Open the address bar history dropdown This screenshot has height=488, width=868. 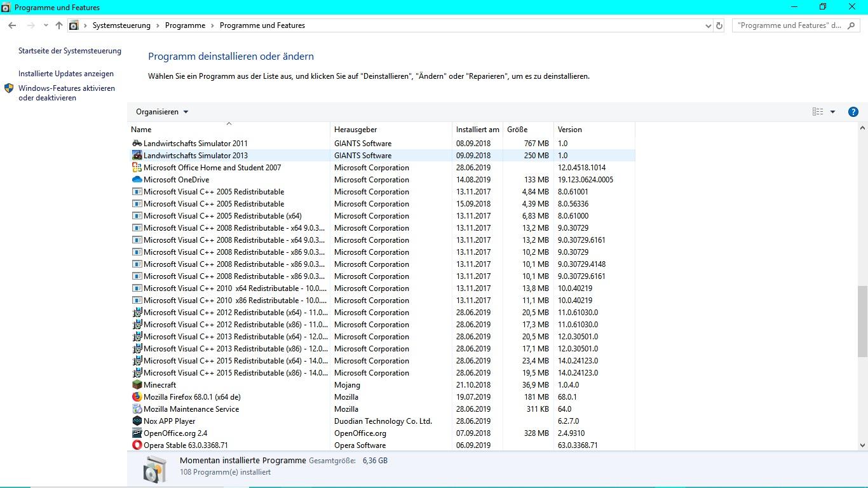coord(709,25)
